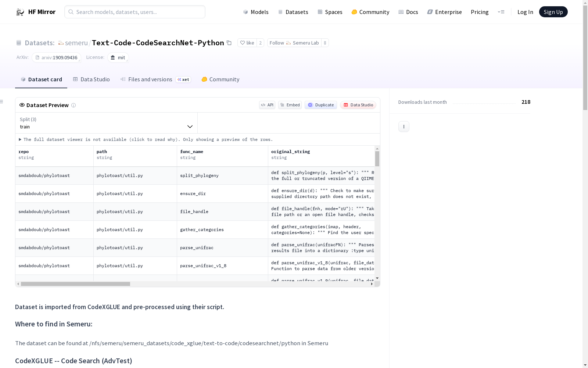Click the left sidebar table-of-contents icon
This screenshot has height=368, width=588.
point(2,102)
